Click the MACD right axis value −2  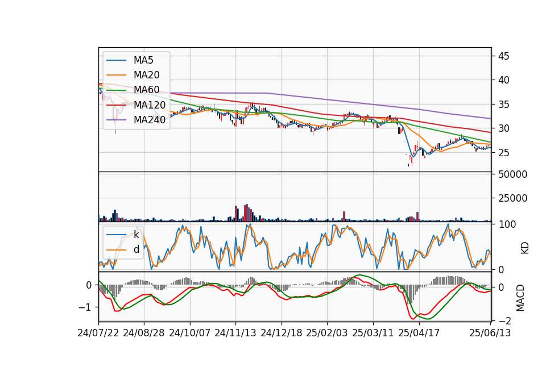(x=504, y=320)
